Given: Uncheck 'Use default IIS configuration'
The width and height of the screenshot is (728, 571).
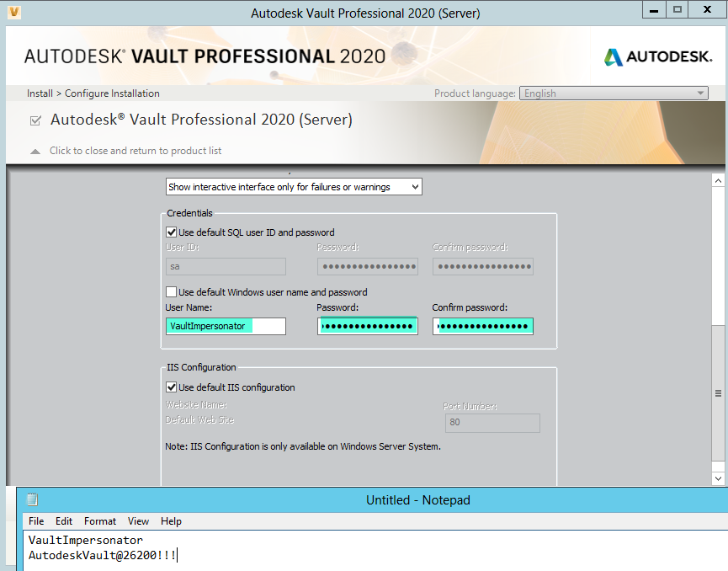Looking at the screenshot, I should pyautogui.click(x=171, y=387).
